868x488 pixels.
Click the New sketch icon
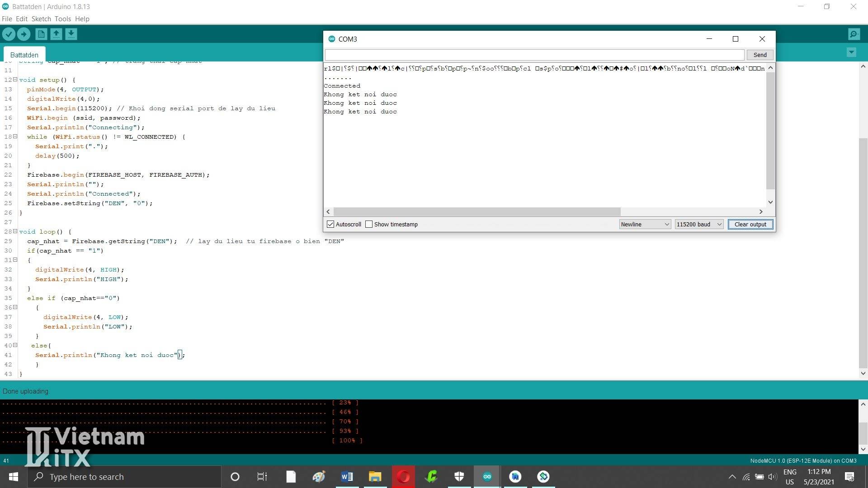(x=41, y=34)
